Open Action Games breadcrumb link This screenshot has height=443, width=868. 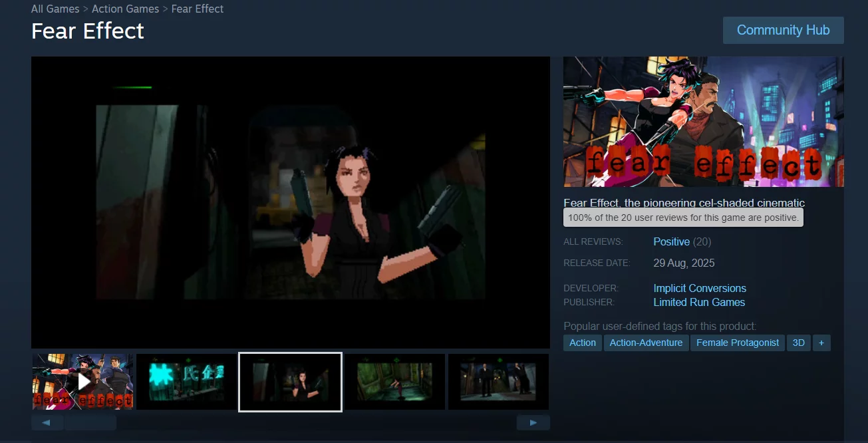[x=125, y=9]
